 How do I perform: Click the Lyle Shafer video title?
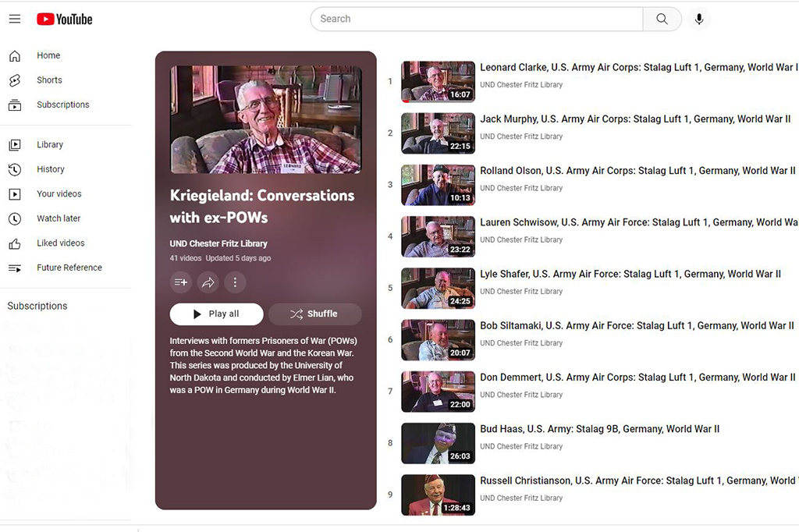630,274
